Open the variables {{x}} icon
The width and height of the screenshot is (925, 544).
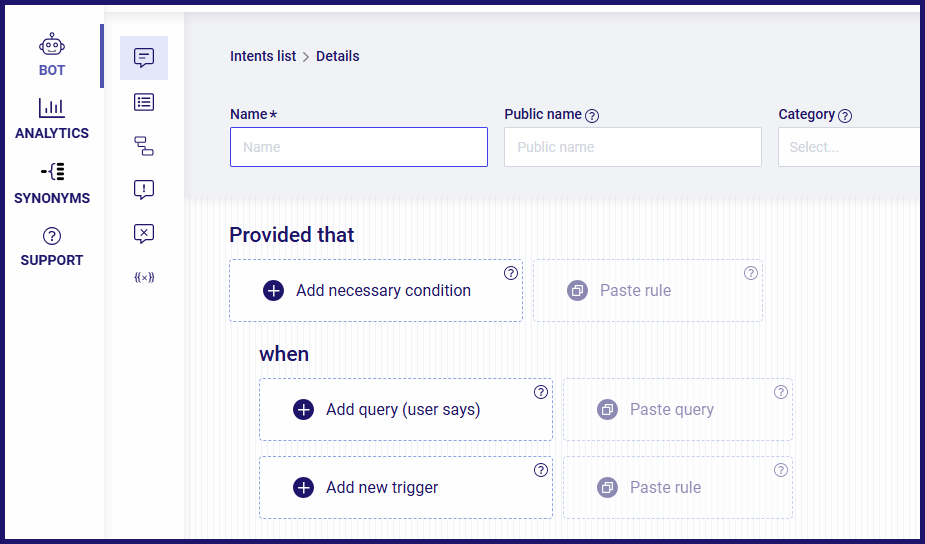[x=144, y=277]
